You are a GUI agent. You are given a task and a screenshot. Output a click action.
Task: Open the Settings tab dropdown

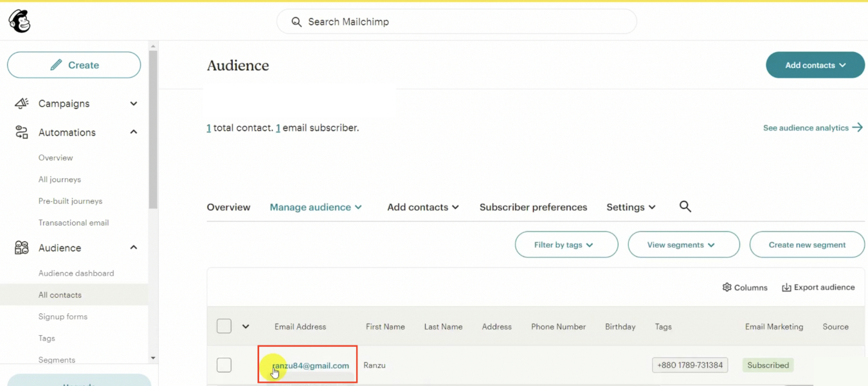coord(631,207)
